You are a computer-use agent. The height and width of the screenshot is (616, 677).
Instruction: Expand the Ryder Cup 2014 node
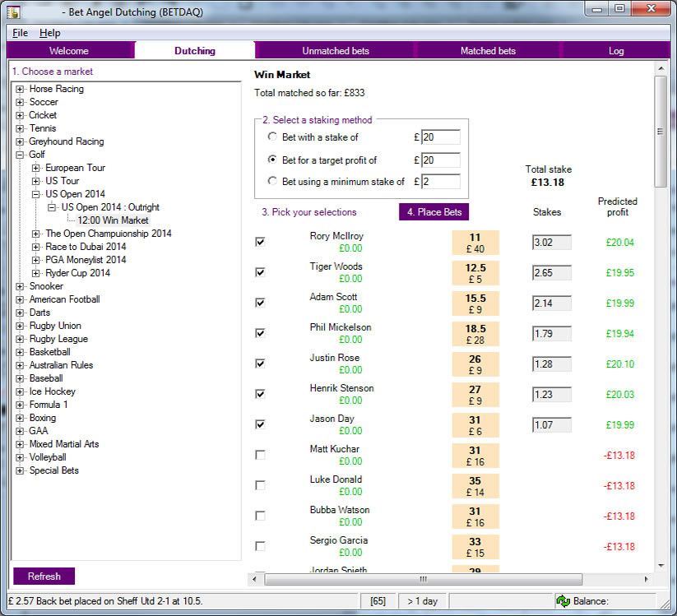coord(36,273)
